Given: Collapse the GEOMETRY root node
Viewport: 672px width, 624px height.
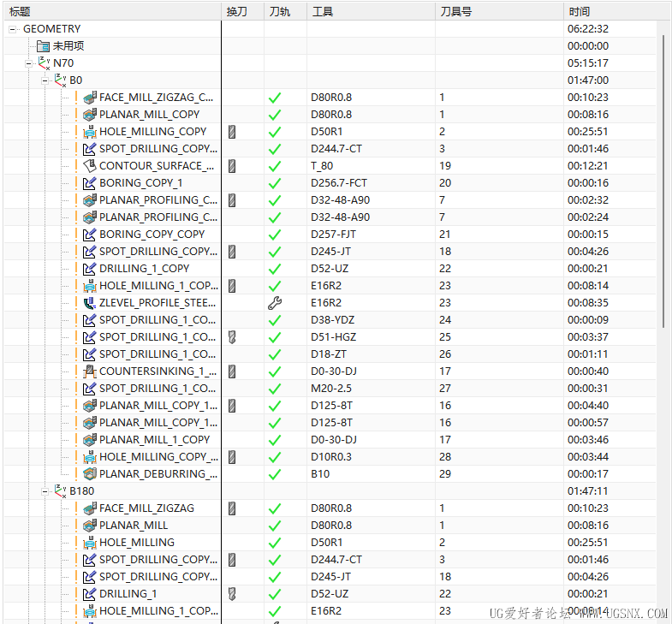Looking at the screenshot, I should pyautogui.click(x=13, y=29).
